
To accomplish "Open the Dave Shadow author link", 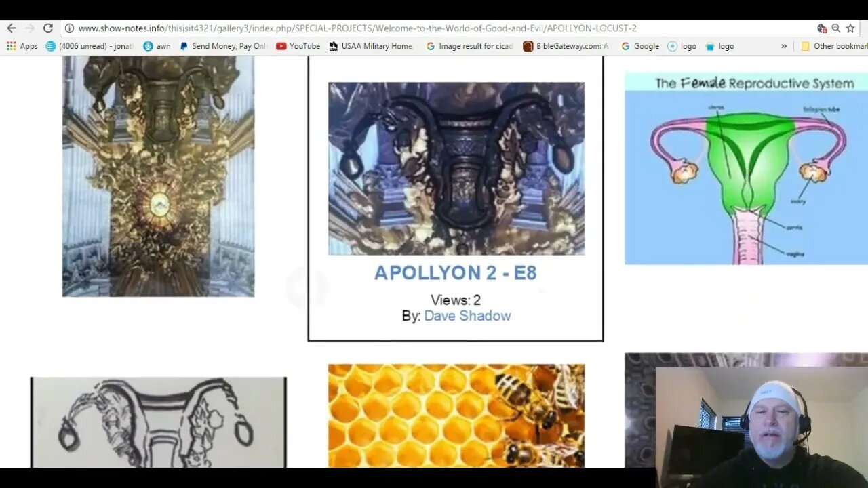I will (x=467, y=316).
